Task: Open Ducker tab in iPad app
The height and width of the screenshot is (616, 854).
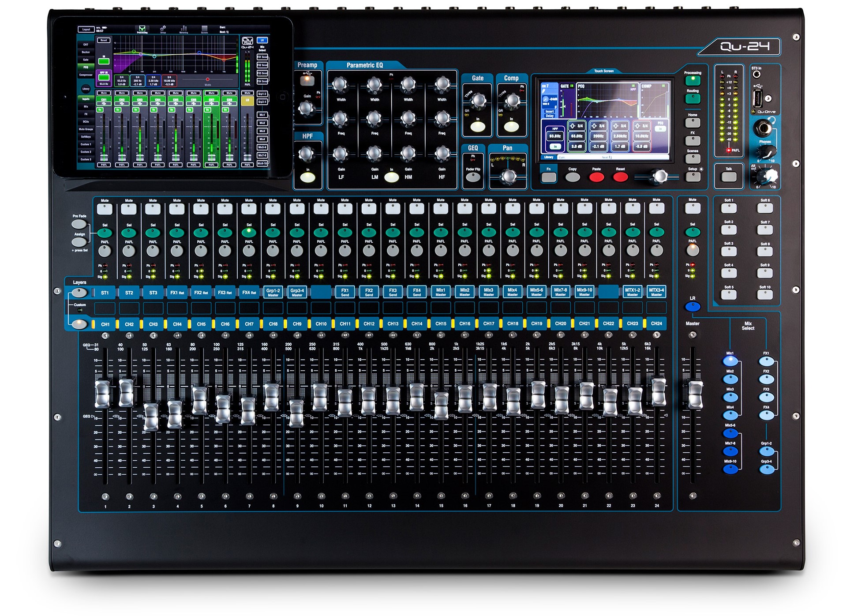Action: point(86,52)
